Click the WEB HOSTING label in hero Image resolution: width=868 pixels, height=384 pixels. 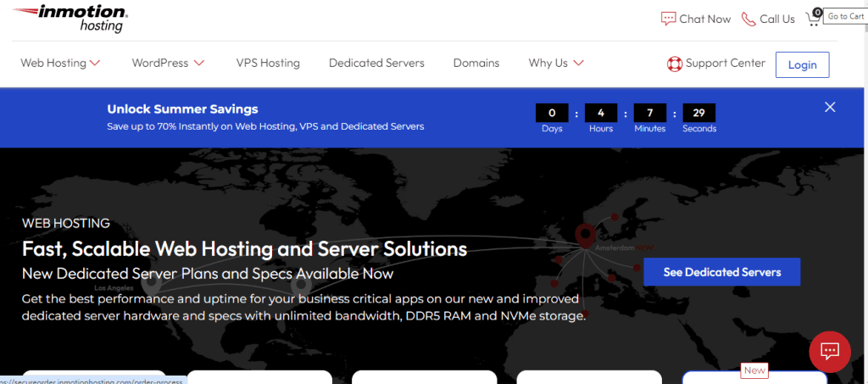pyautogui.click(x=66, y=224)
